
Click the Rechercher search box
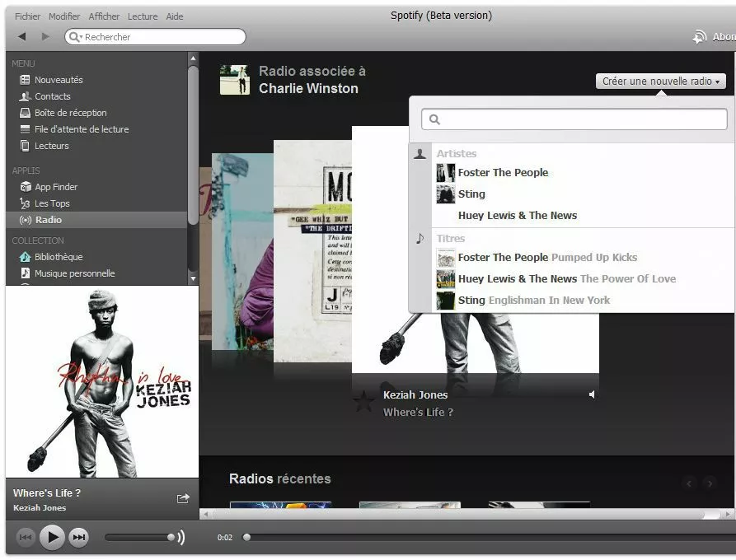(156, 36)
